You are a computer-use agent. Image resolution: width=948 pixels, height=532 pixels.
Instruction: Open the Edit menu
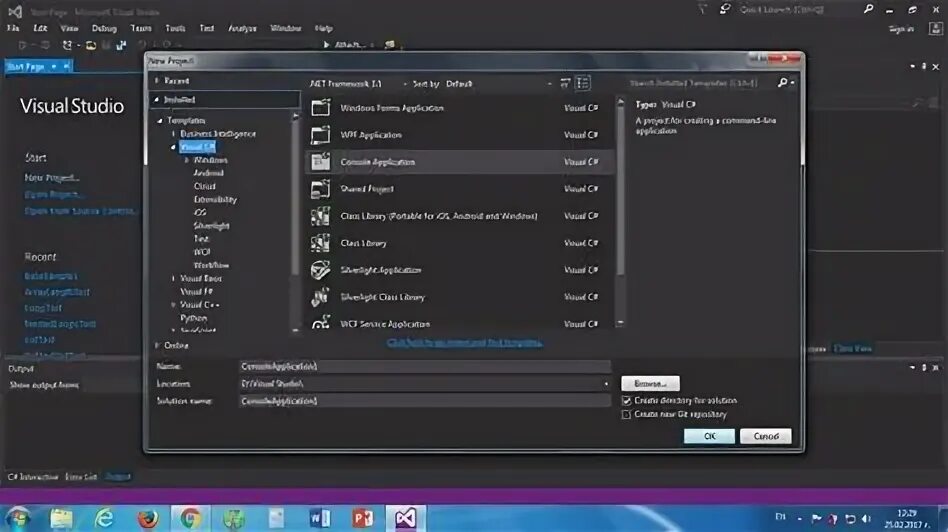(x=41, y=28)
